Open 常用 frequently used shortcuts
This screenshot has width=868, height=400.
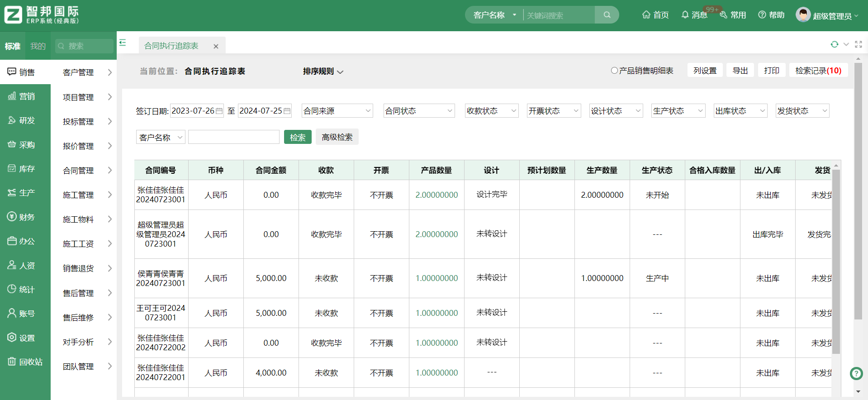(x=733, y=15)
